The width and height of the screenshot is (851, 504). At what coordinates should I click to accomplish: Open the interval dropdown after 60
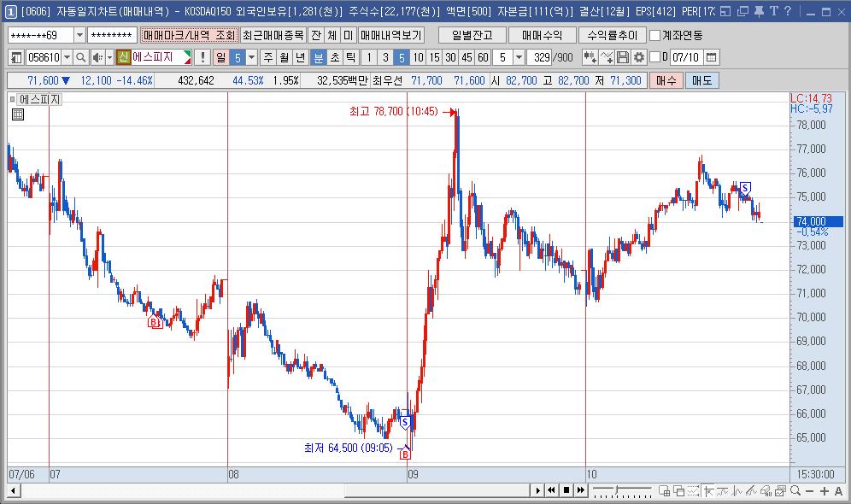[519, 57]
